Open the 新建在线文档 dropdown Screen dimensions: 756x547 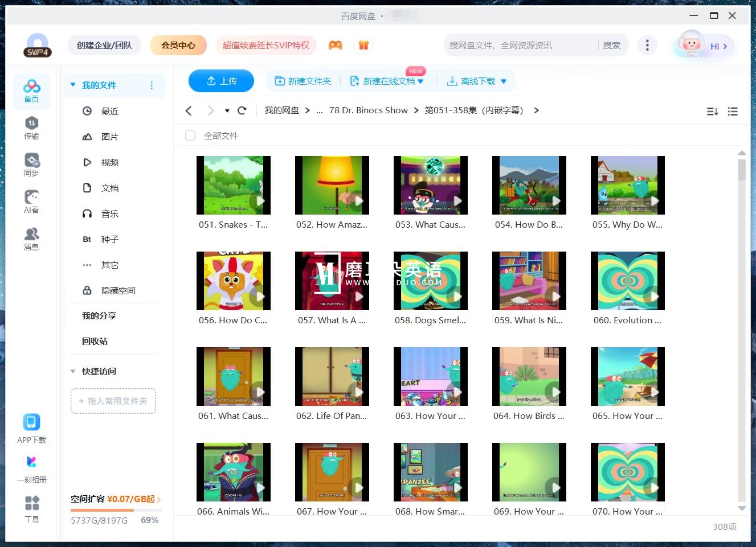pos(420,81)
